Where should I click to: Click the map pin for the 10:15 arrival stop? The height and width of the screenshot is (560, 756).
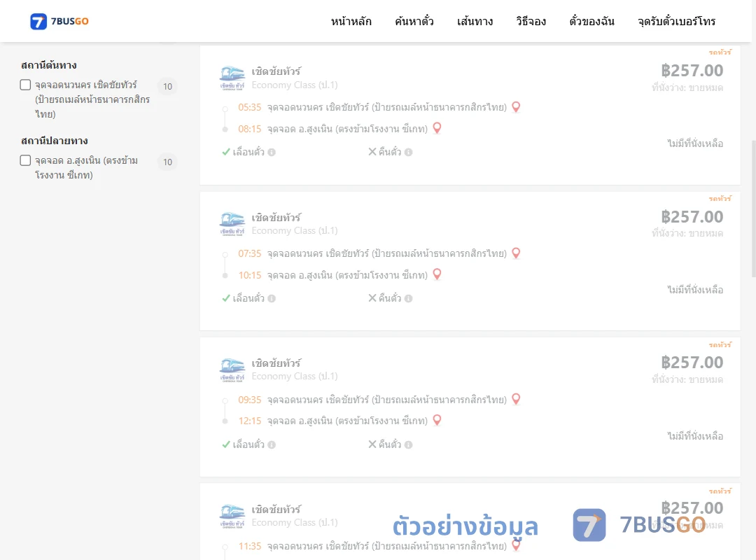(x=437, y=274)
